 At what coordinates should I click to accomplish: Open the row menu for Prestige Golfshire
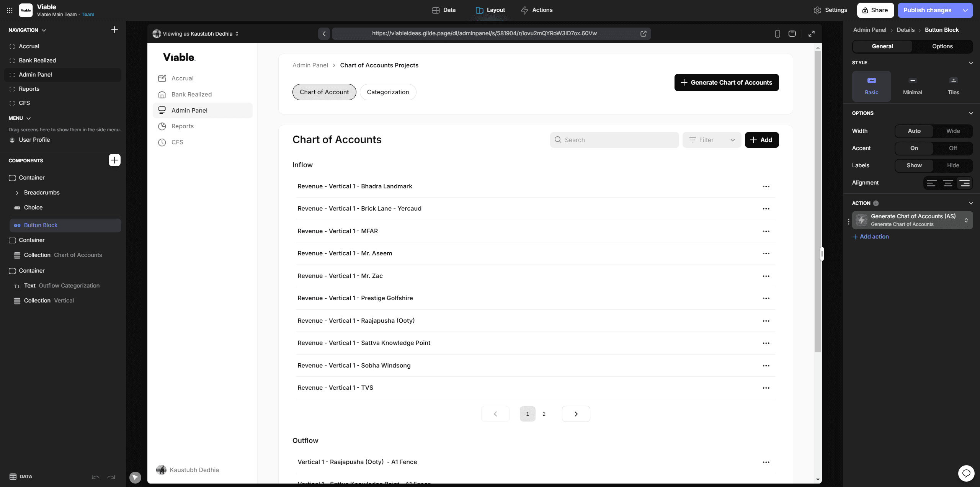(766, 298)
